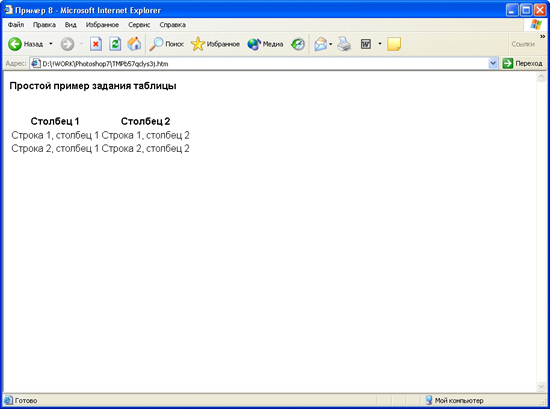Viewport: 550px width, 409px height.
Task: Open the address bar dropdown list
Action: tap(493, 63)
